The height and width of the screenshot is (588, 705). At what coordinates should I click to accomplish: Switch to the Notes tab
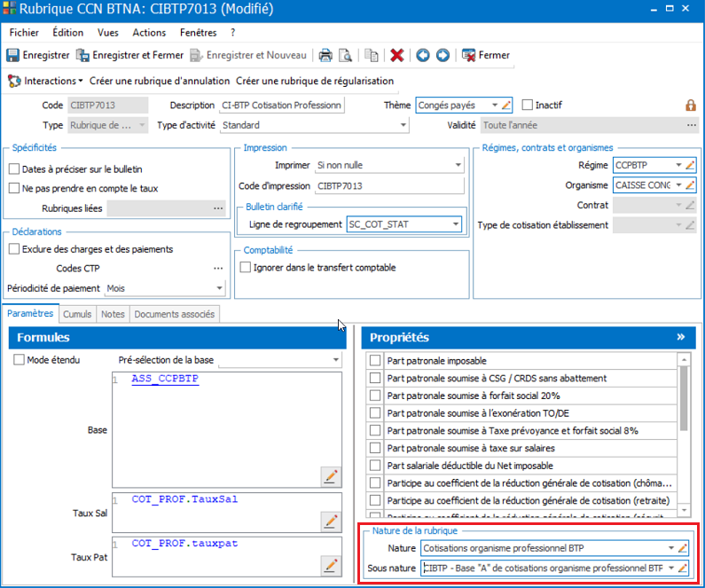[113, 314]
